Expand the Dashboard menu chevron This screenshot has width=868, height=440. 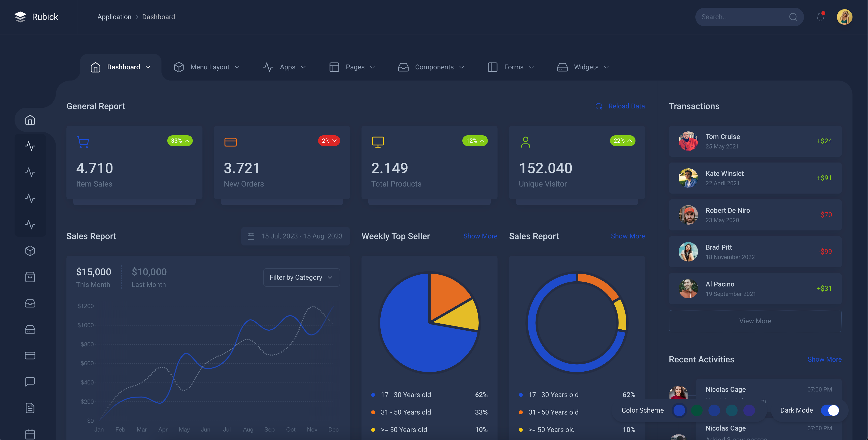click(148, 67)
